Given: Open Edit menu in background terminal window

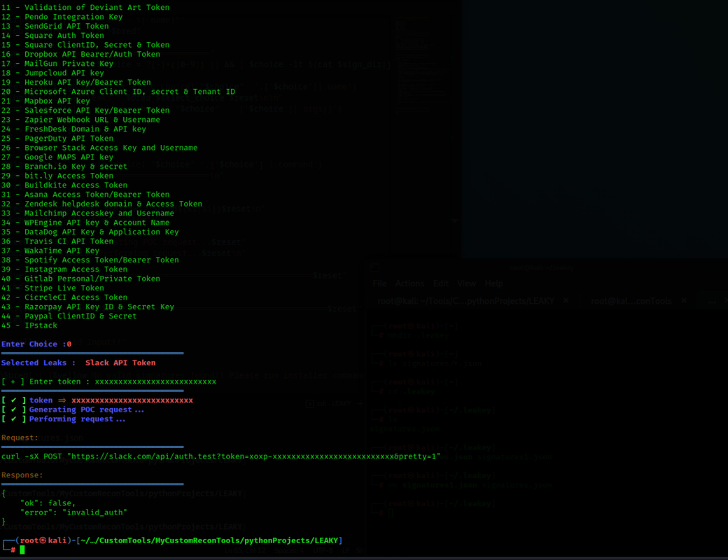Looking at the screenshot, I should pyautogui.click(x=440, y=283).
